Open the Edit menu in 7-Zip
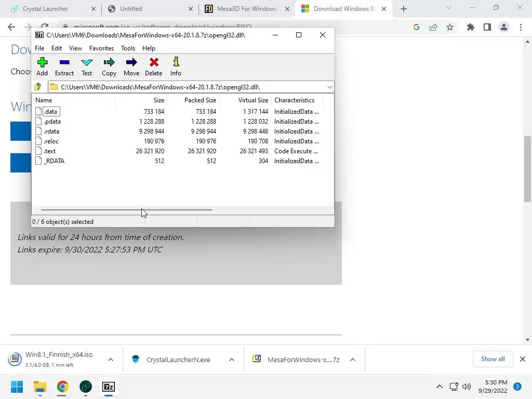This screenshot has width=532, height=399. (x=57, y=48)
